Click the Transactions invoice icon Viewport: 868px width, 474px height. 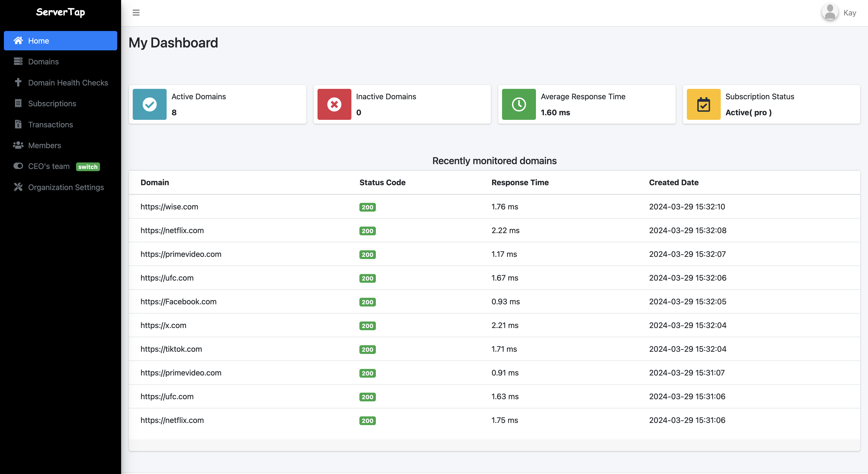click(x=18, y=124)
